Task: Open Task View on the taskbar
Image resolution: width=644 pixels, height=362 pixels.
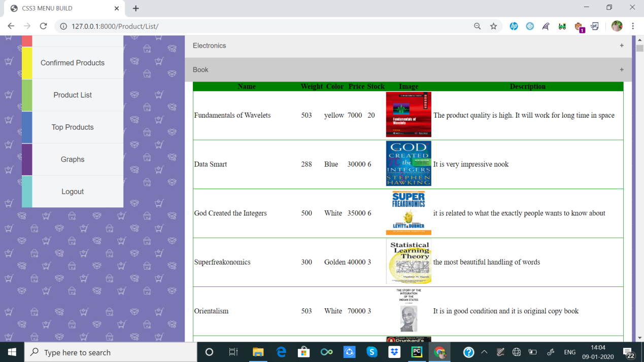Action: point(233,352)
